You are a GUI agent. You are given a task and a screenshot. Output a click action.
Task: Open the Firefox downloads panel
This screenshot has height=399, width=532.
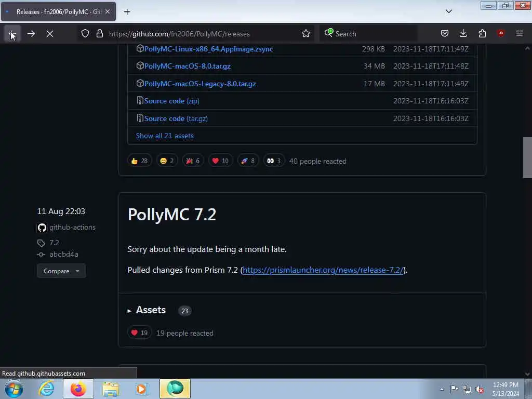click(x=463, y=34)
